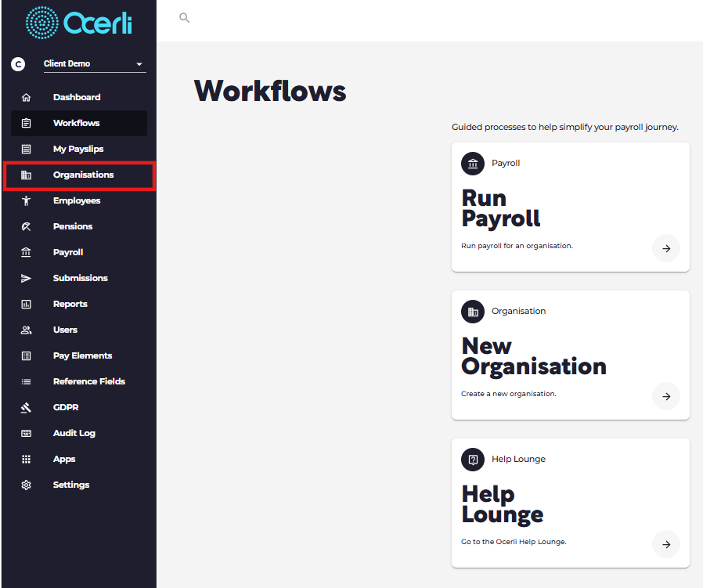The image size is (703, 588).
Task: Go to My Payslips
Action: [79, 149]
